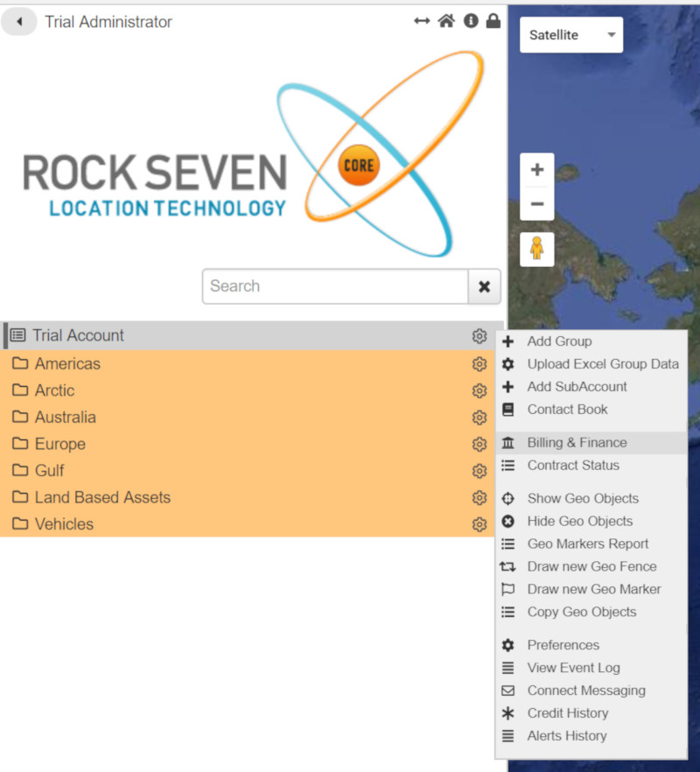Click gear icon for Vehicles
Image resolution: width=700 pixels, height=772 pixels.
[479, 523]
